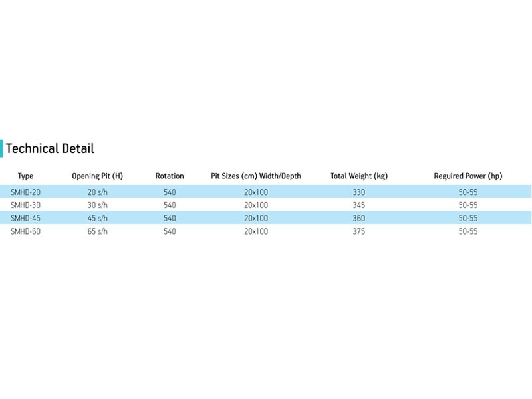Screen dimensions: 532x399
Task: Click the Power (hp) column header
Action: (x=467, y=176)
